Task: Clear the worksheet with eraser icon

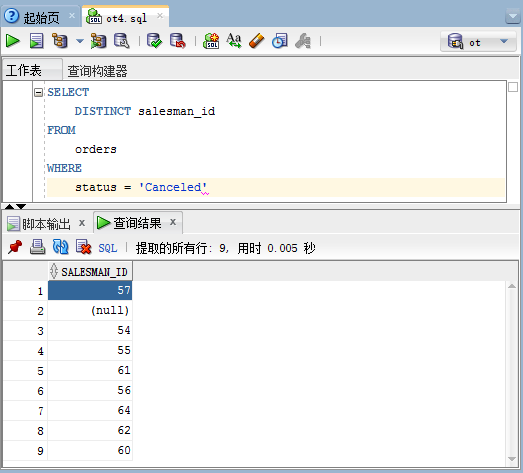Action: 256,41
